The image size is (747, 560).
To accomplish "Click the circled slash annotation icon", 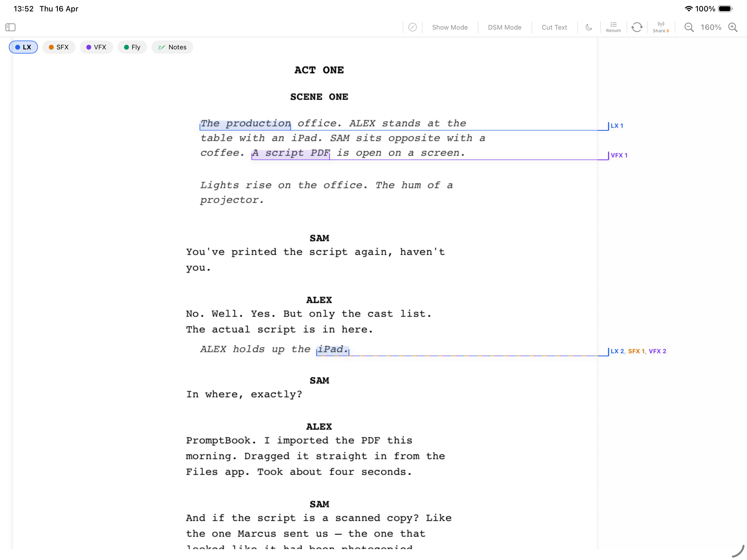I will click(412, 27).
